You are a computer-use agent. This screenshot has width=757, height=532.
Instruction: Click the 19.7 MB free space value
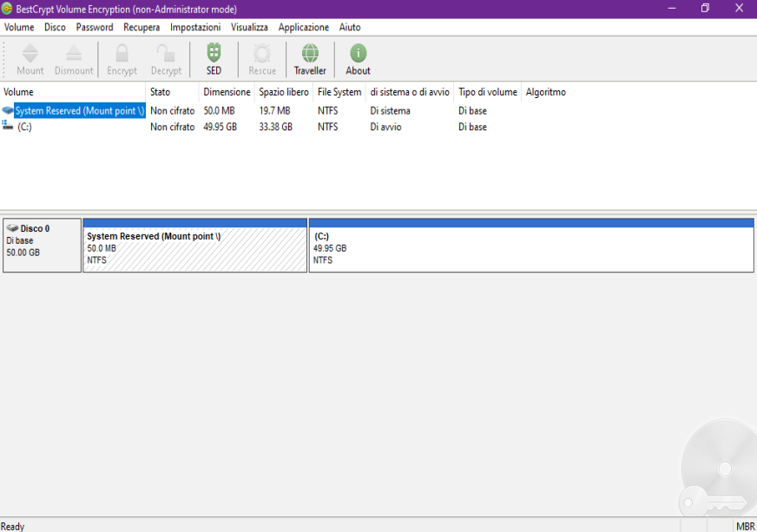274,110
